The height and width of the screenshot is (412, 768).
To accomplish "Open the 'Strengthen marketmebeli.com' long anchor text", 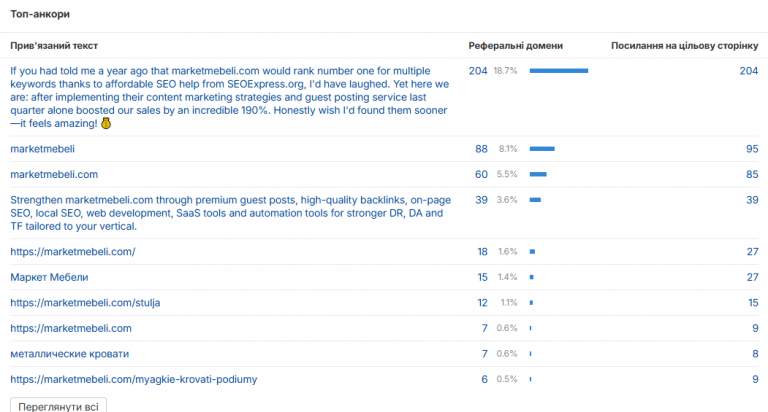I will (x=230, y=213).
